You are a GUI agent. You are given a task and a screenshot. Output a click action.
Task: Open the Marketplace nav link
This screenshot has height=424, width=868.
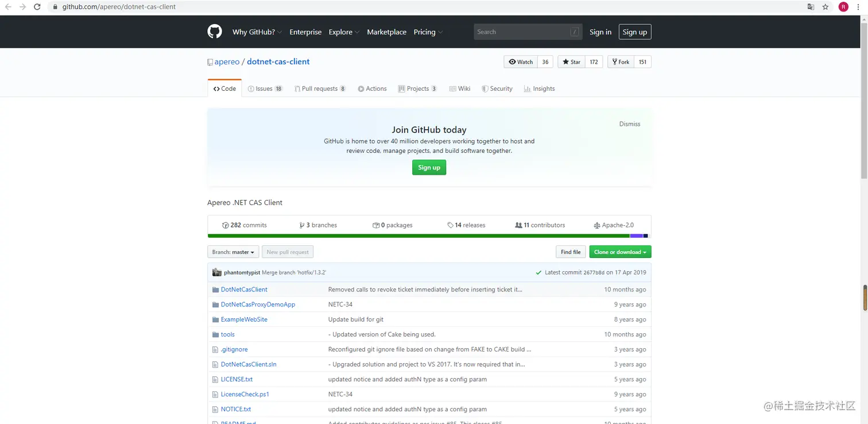(x=387, y=32)
